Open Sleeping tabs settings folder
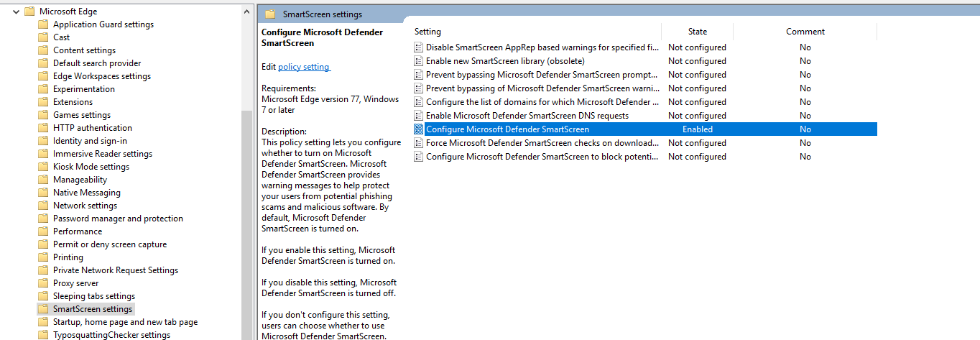Screen dimensions: 980x340 tap(94, 296)
